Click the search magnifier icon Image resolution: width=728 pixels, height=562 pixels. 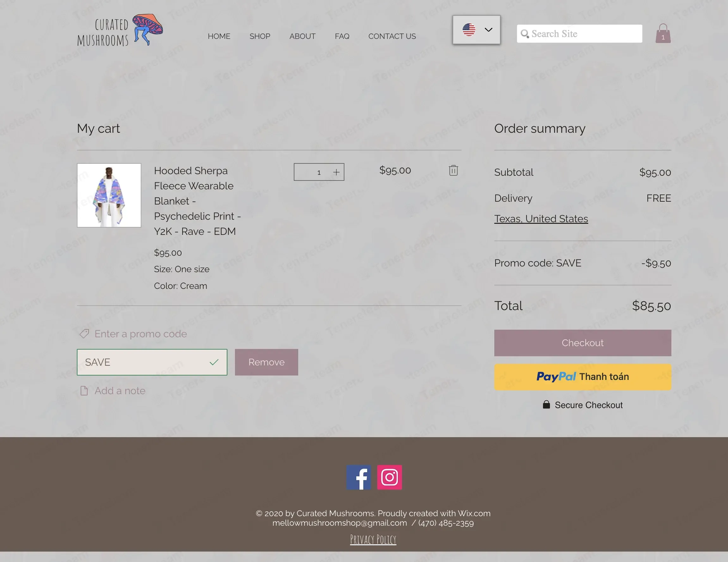525,34
